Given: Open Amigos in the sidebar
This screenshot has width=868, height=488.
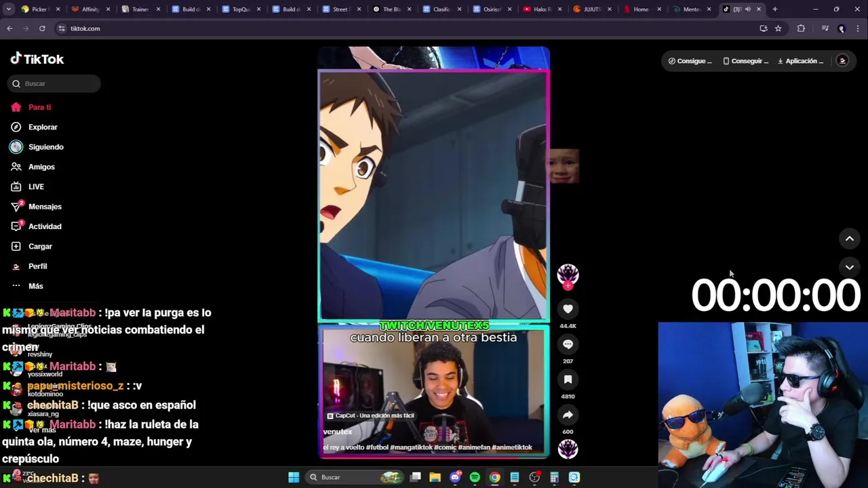Looking at the screenshot, I should point(33,167).
